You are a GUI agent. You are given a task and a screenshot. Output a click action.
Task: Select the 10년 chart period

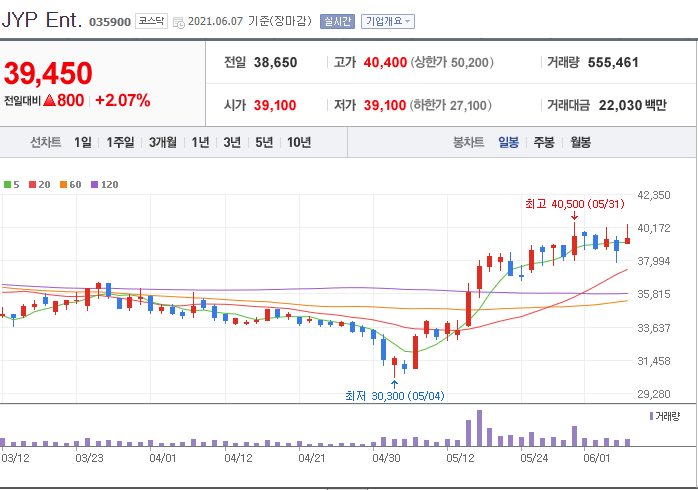tap(299, 142)
